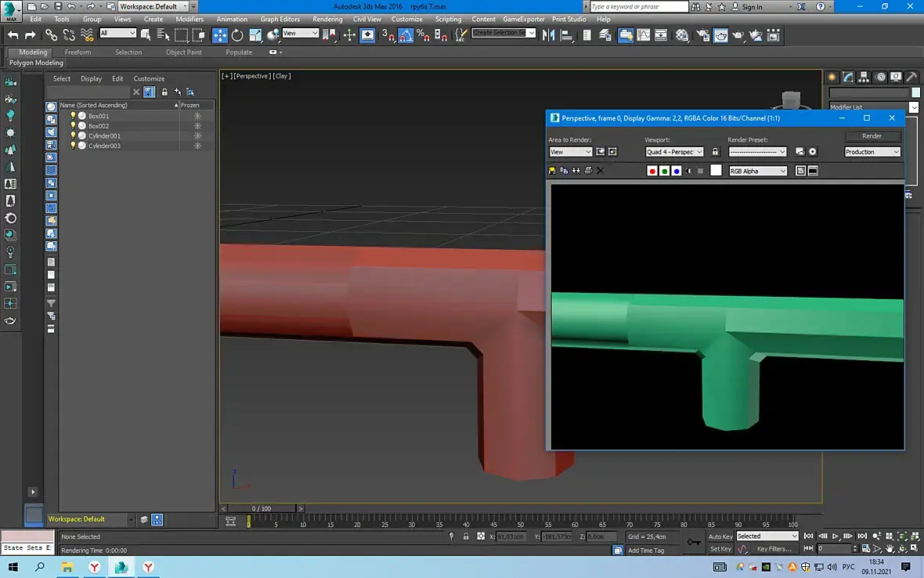Screen dimensions: 924x578
Task: Click the white color swatch in render window
Action: coord(716,171)
